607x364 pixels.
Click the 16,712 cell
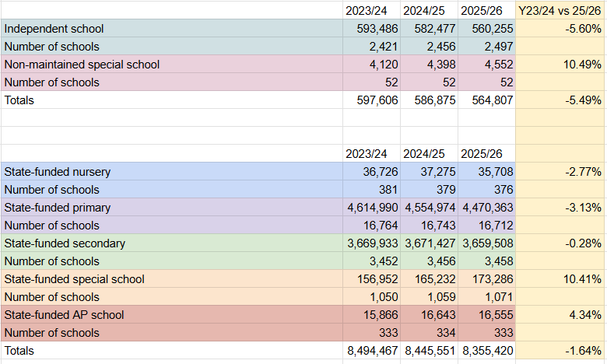pyautogui.click(x=486, y=225)
